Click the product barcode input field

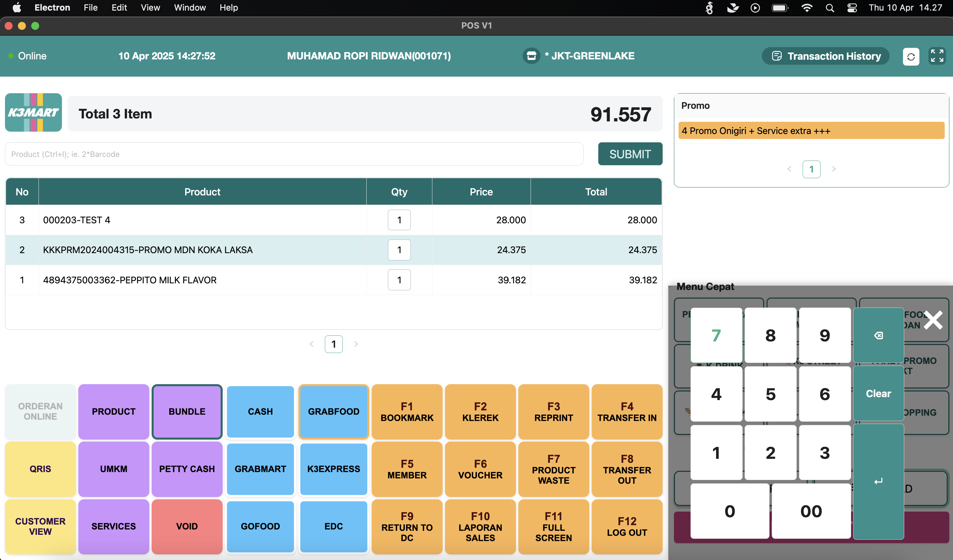(x=294, y=154)
